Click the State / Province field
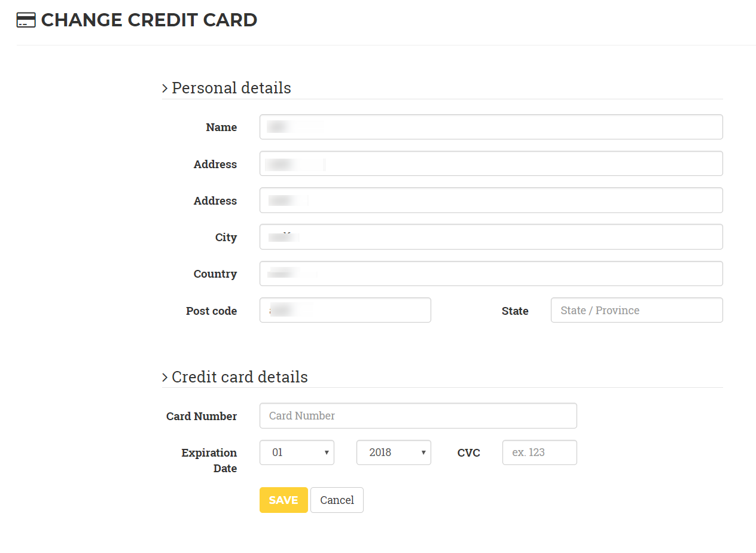This screenshot has height=553, width=756. tap(637, 310)
